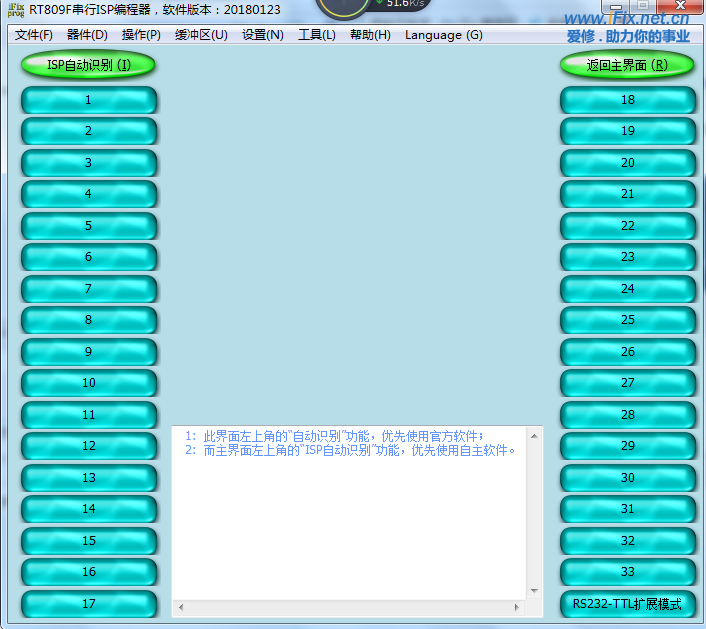This screenshot has height=629, width=706.
Task: Open the 帮助(H) menu
Action: tap(370, 35)
